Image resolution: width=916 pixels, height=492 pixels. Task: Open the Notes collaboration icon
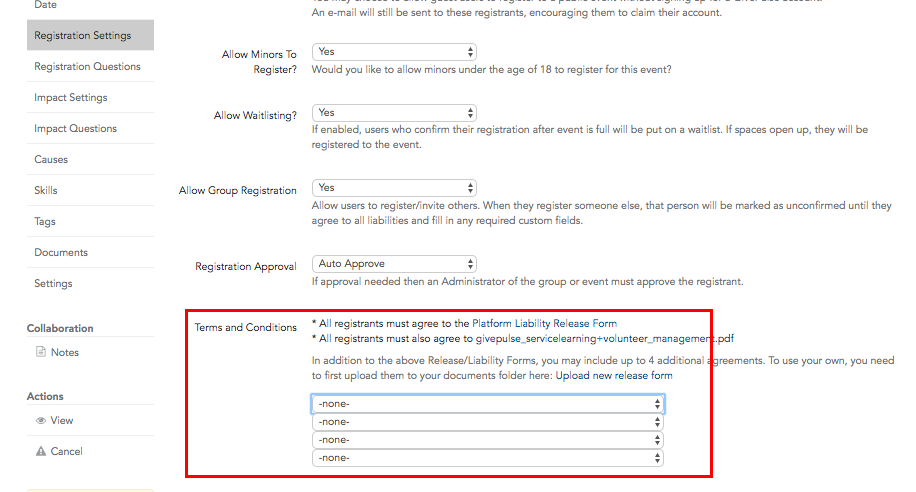click(x=40, y=352)
